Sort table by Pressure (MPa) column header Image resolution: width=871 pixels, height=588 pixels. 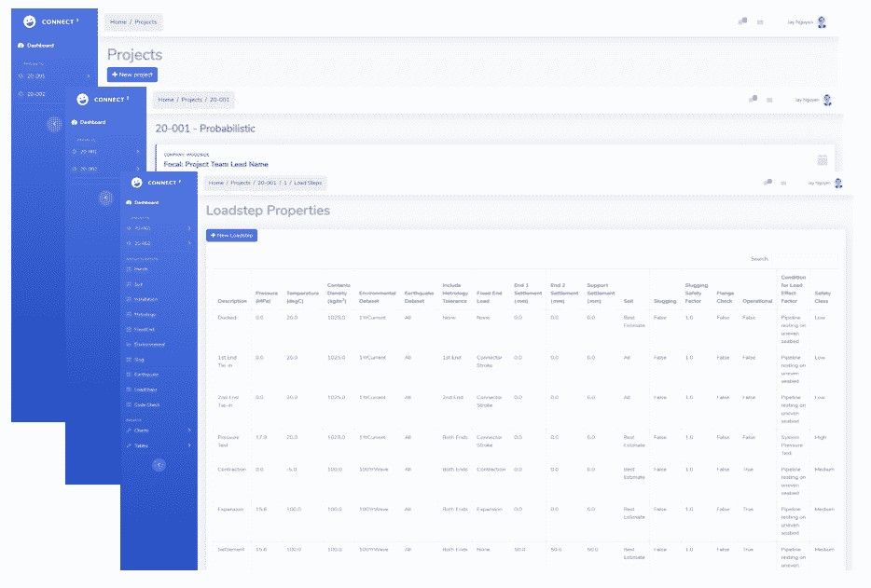(x=266, y=296)
